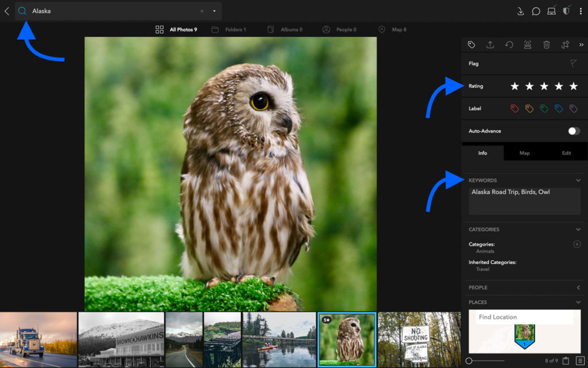This screenshot has height=368, width=588.
Task: Click the owl map pin marker
Action: (525, 337)
